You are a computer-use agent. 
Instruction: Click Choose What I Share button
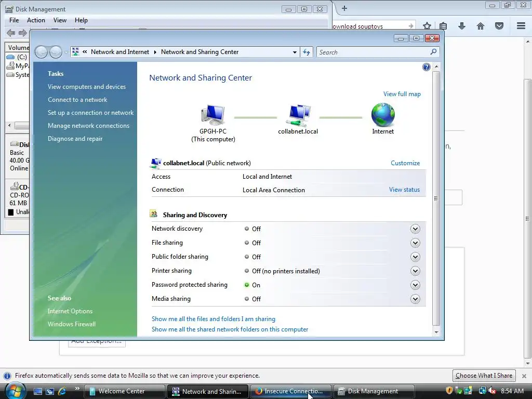click(484, 376)
